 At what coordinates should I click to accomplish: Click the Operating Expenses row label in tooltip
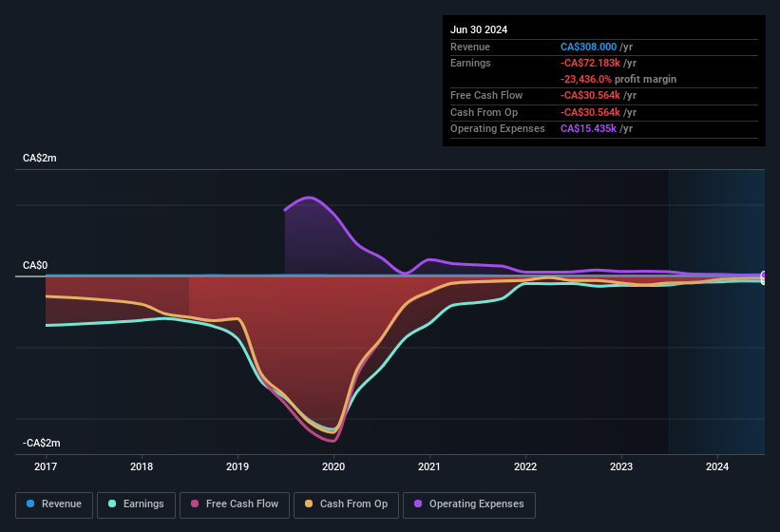tap(498, 129)
